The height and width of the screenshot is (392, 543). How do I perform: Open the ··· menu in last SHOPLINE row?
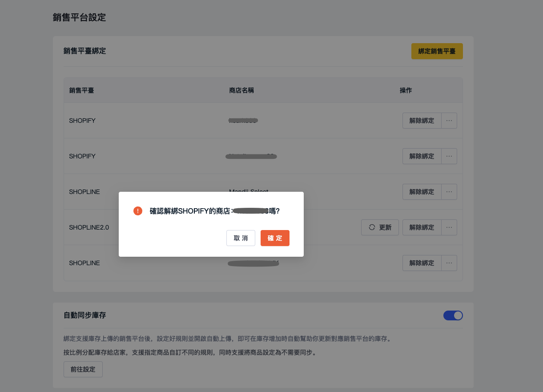tap(449, 263)
